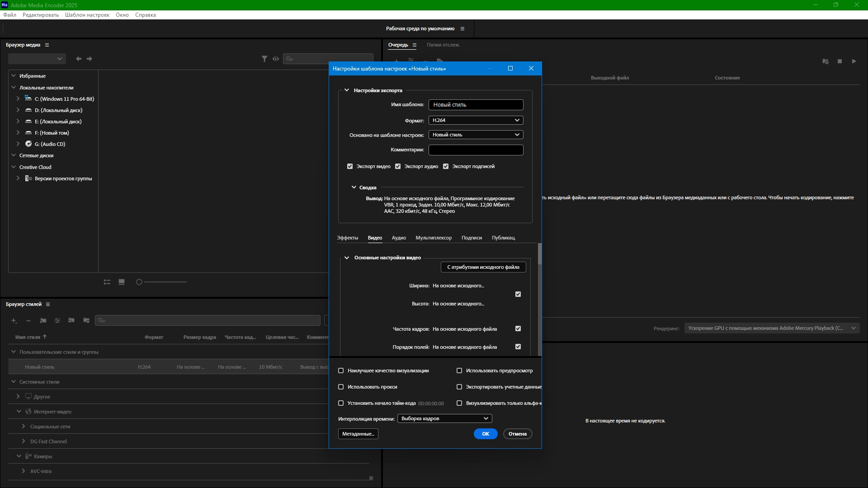
Task: Uncheck the Экспорт подписей checkbox
Action: click(446, 166)
